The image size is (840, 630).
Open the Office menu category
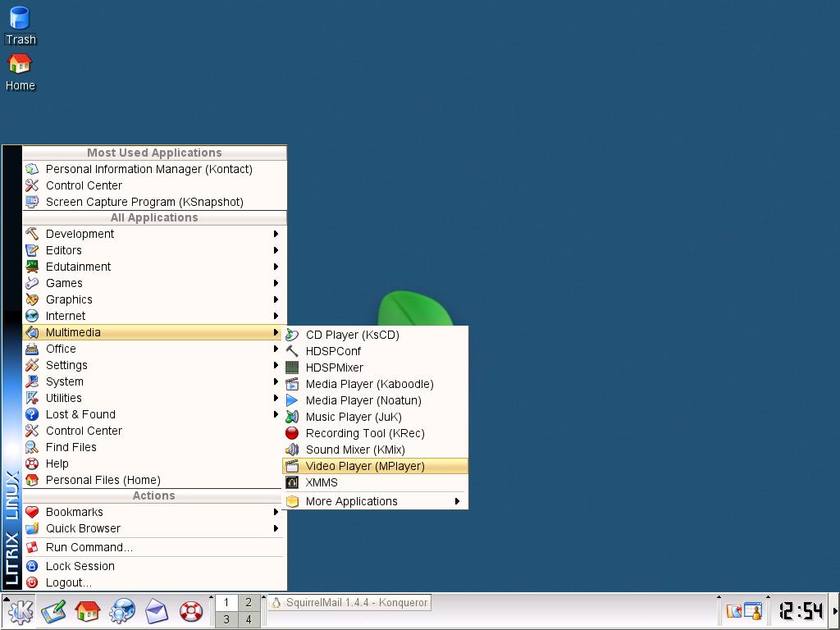pyautogui.click(x=153, y=349)
